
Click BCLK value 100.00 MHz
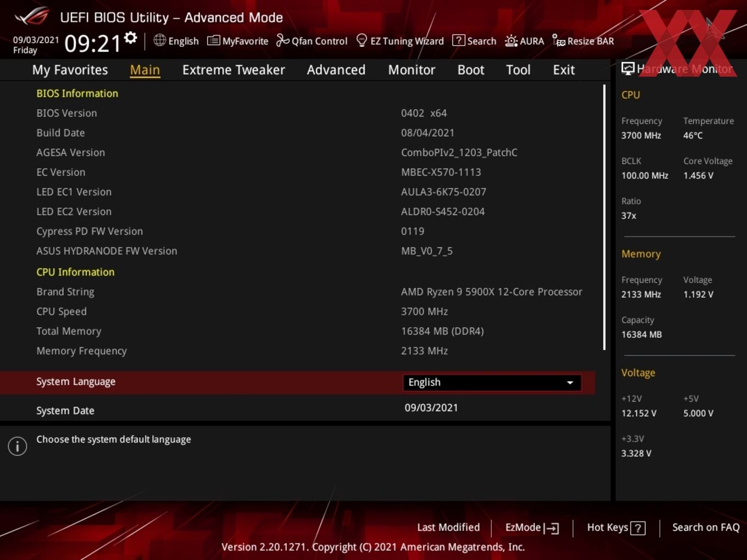pos(645,176)
